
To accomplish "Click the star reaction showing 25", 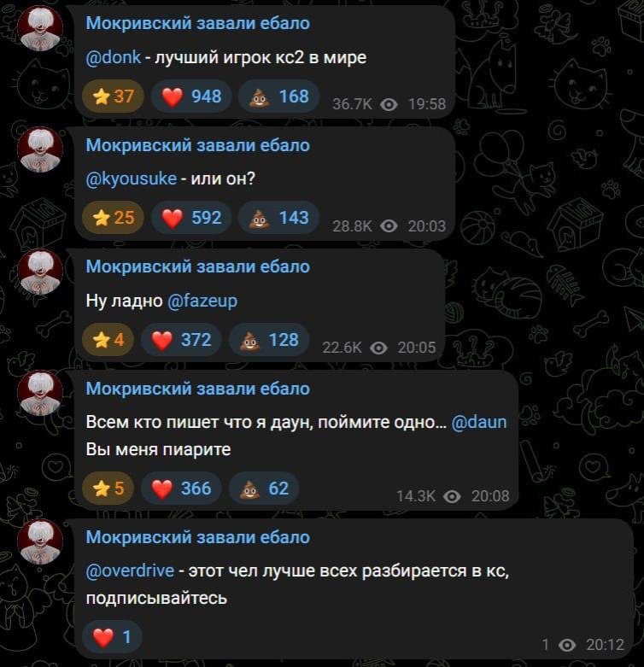I will click(x=113, y=218).
